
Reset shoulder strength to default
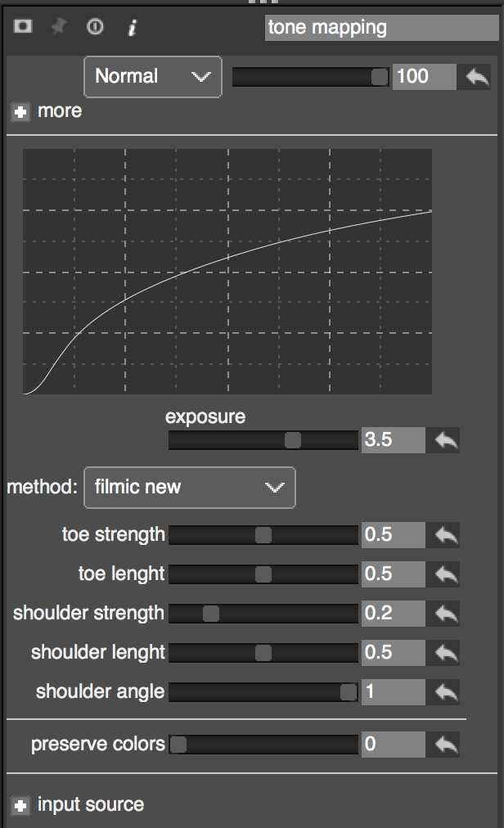446,614
